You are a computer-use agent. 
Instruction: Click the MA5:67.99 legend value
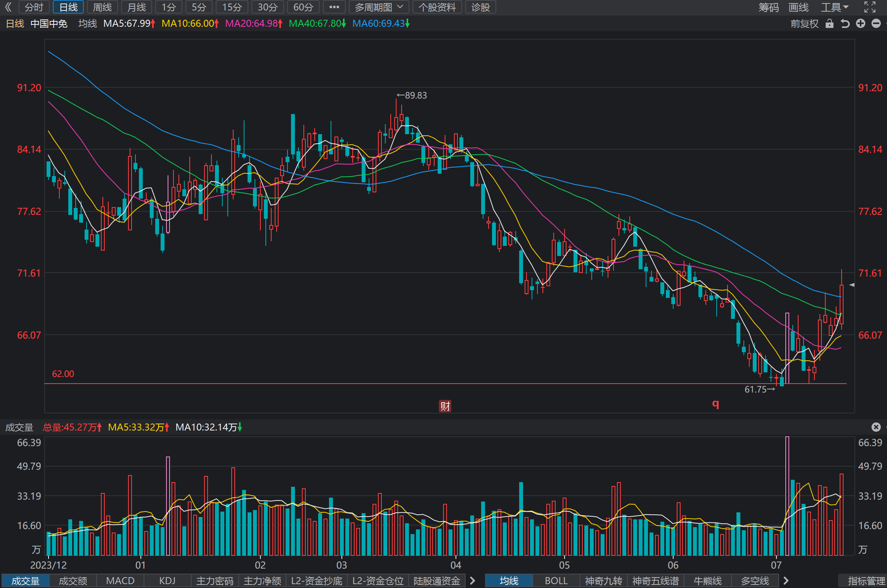click(x=129, y=24)
